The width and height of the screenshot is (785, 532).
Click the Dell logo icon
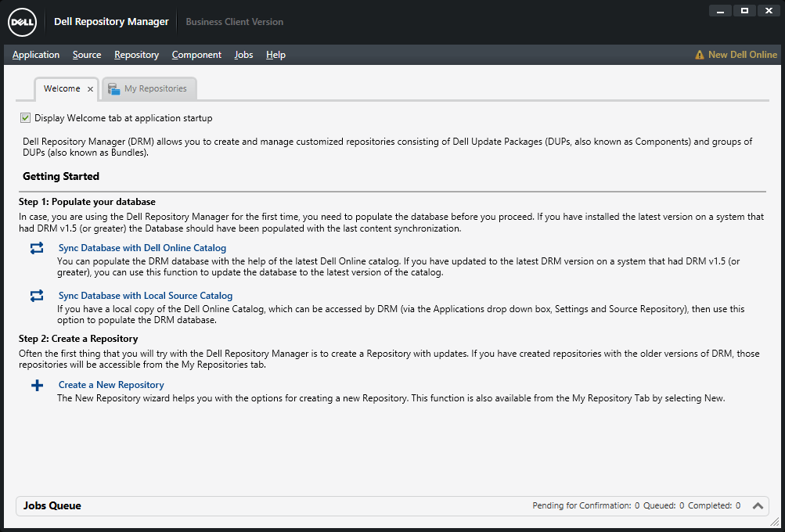pos(22,22)
